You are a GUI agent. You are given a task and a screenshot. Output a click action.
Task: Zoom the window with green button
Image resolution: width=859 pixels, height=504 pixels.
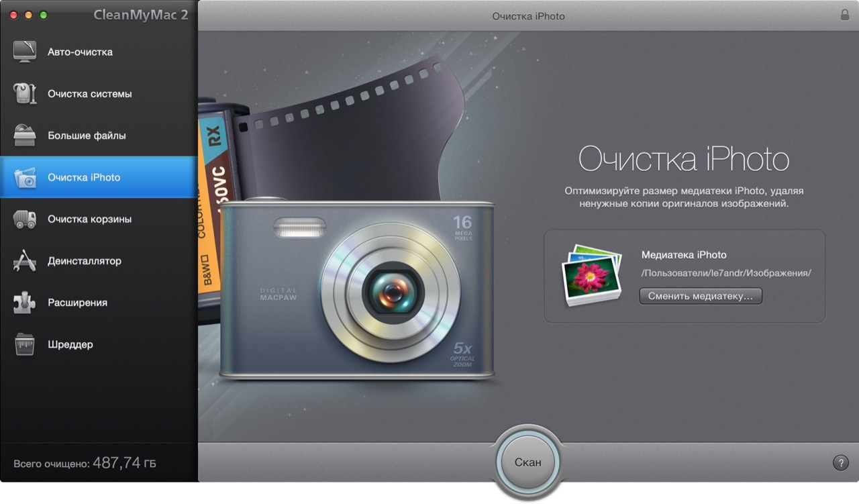(44, 15)
